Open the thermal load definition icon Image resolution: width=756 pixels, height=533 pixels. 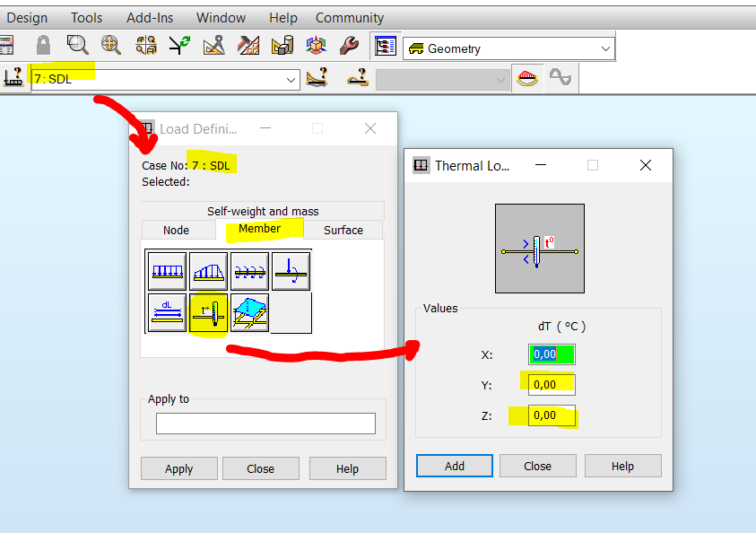click(207, 312)
